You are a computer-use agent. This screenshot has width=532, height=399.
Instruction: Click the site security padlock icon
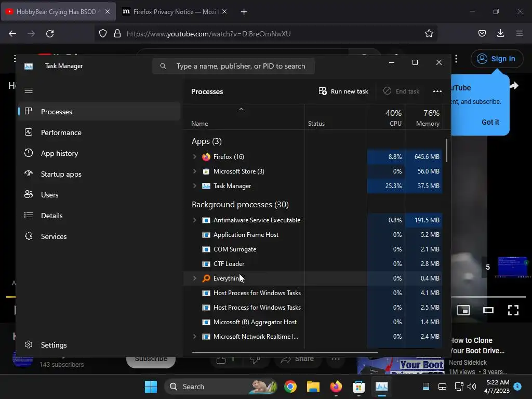coord(117,34)
